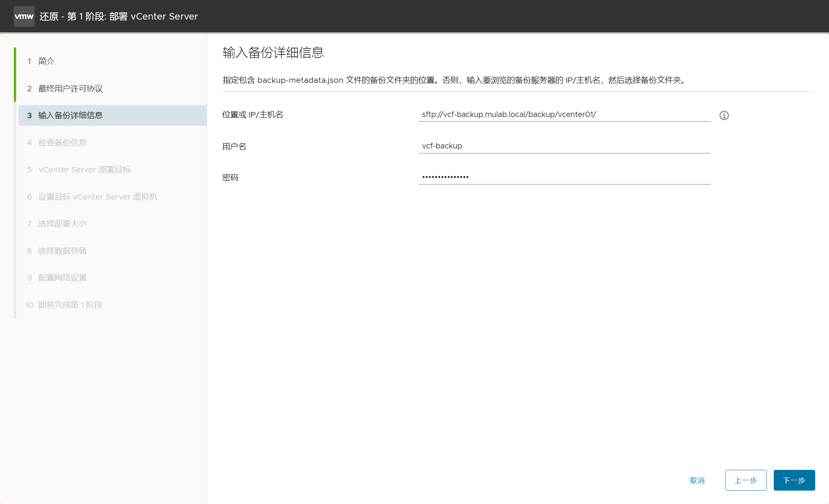Click step 4 检查备份信息

pos(62,143)
